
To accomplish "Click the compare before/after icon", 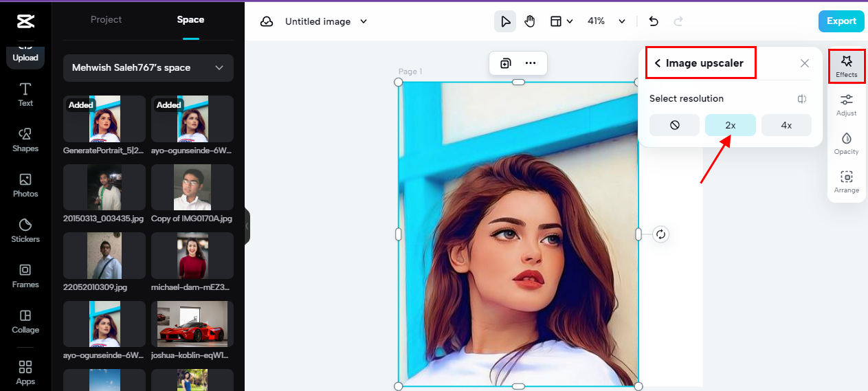I will [x=802, y=99].
